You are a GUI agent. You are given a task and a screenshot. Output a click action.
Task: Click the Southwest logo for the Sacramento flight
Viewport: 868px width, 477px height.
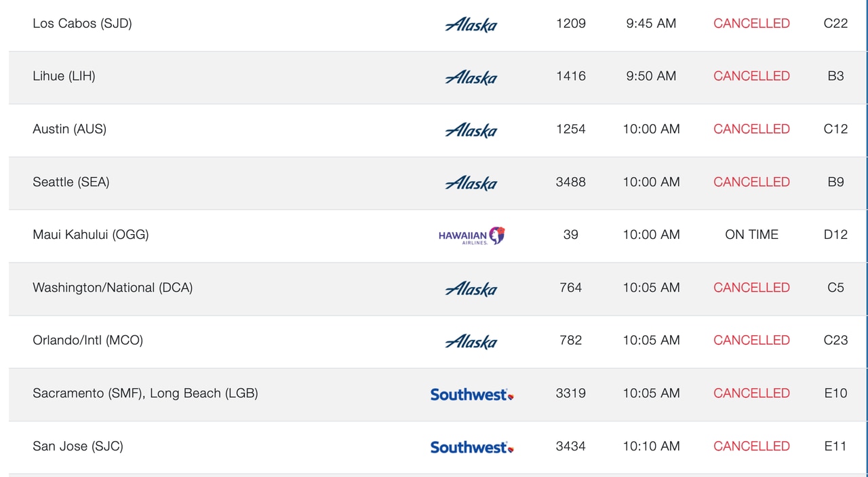tap(471, 394)
